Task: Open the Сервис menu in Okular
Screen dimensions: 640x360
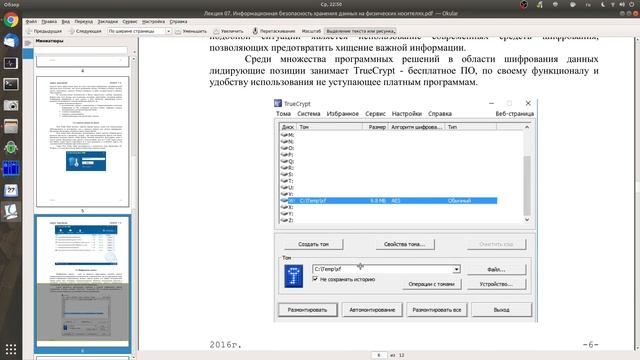Action: [130, 22]
